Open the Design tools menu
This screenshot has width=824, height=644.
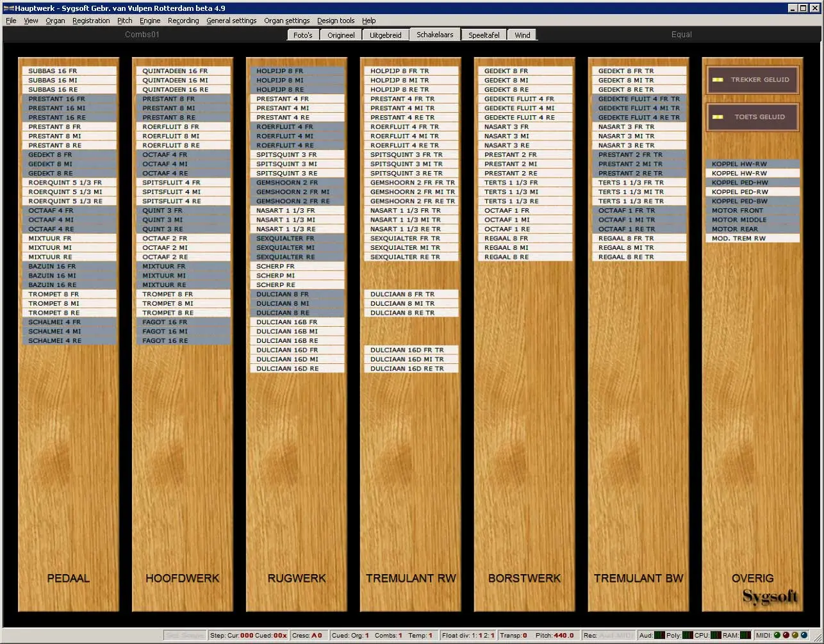336,21
